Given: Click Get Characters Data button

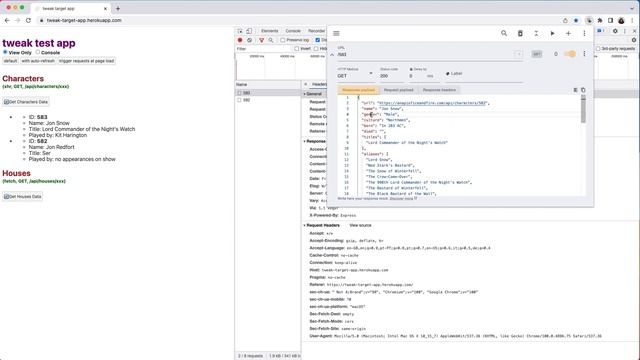Looking at the screenshot, I should [26, 102].
